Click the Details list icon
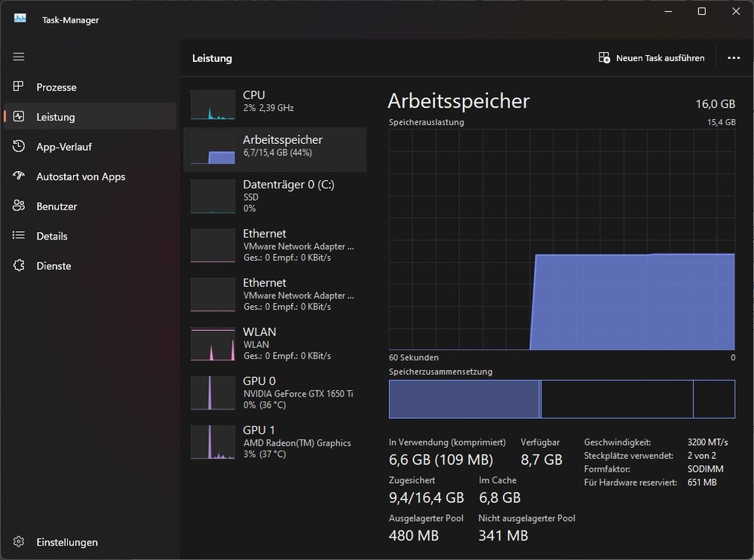Viewport: 754px width, 560px height. pyautogui.click(x=18, y=236)
